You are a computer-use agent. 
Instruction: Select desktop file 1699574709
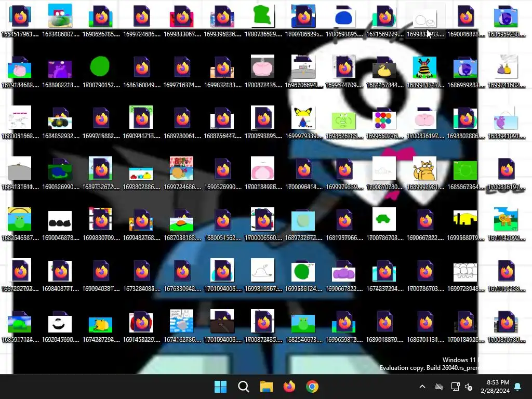click(344, 71)
